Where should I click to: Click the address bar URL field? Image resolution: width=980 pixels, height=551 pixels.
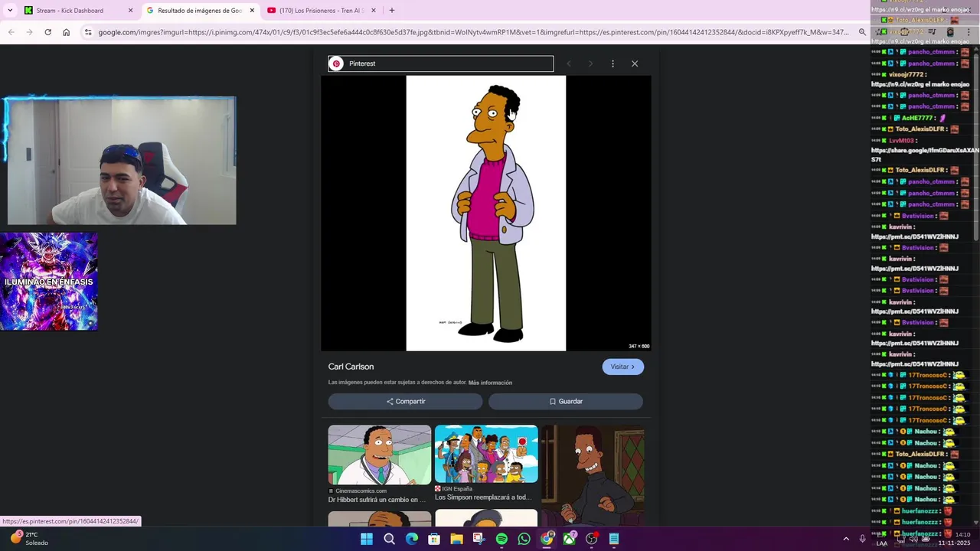[473, 32]
